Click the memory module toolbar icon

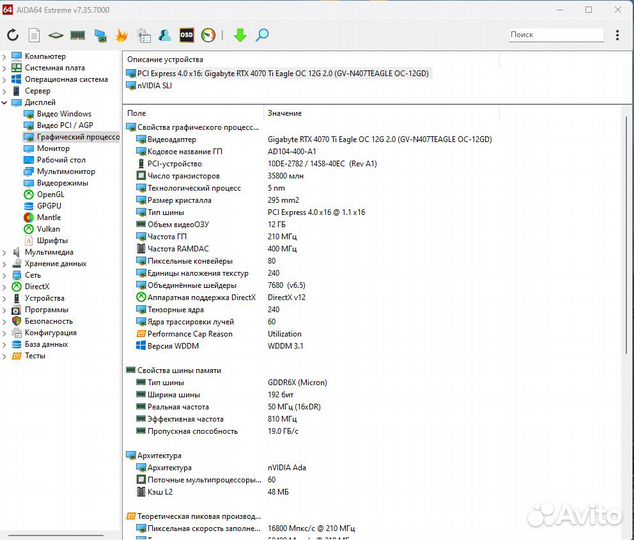point(78,35)
